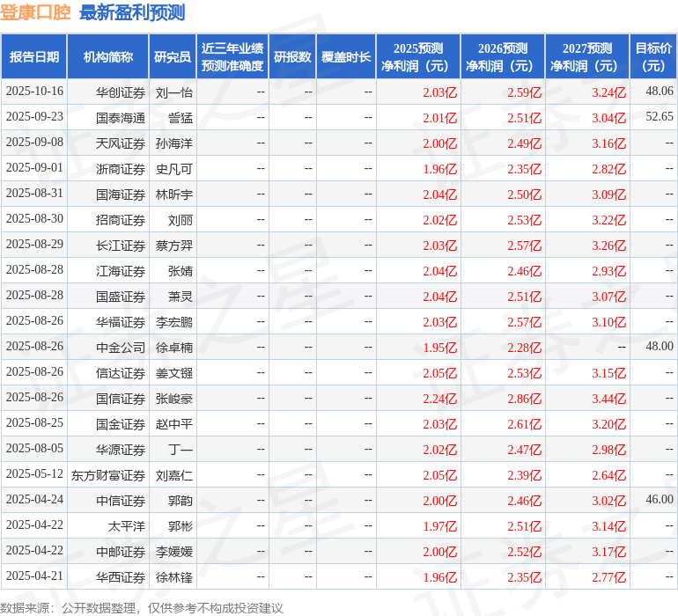
Task: Click the 3.24亿 profit forecast
Action: click(x=608, y=92)
